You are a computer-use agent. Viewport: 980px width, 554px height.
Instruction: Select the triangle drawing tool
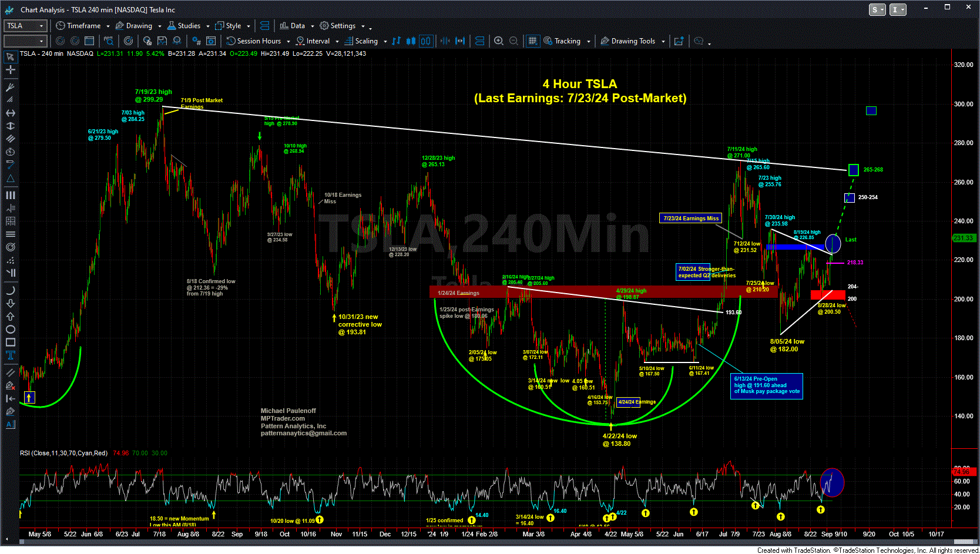[11, 179]
